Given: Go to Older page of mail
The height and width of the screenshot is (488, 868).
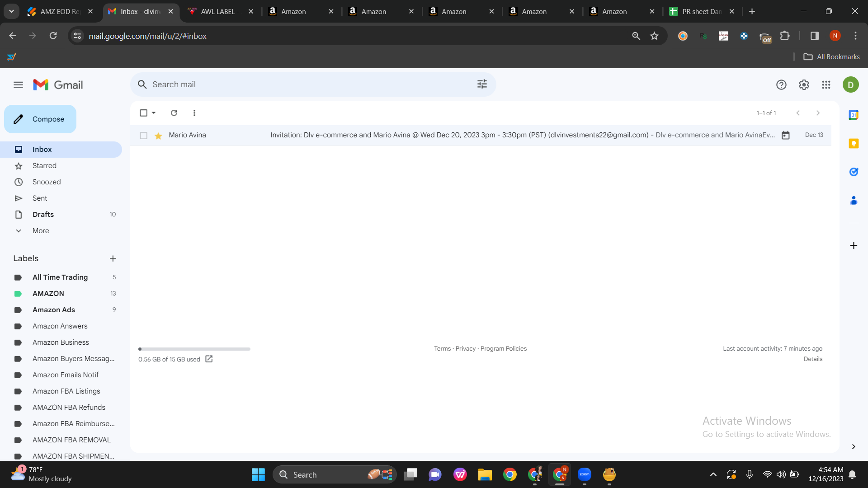Looking at the screenshot, I should coord(818,113).
